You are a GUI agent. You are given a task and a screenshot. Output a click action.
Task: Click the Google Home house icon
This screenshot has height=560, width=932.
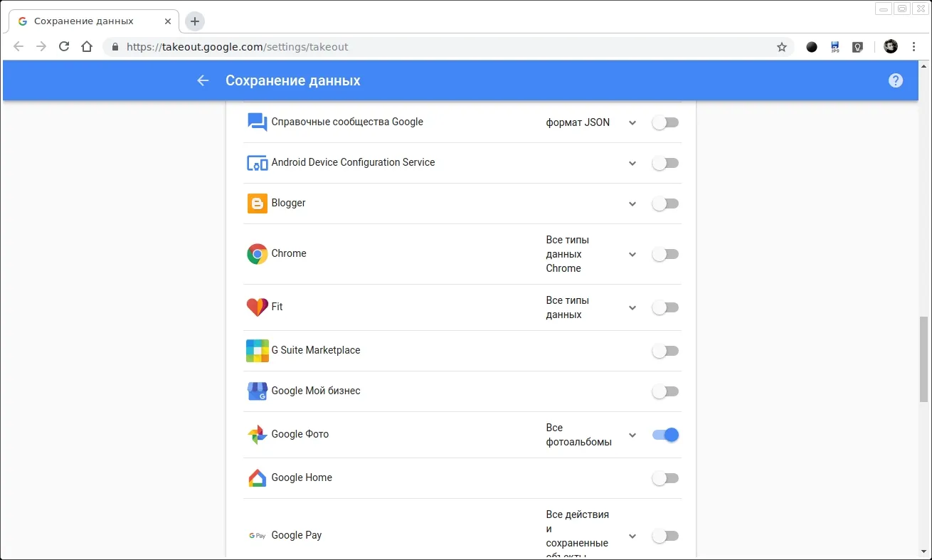pos(257,478)
